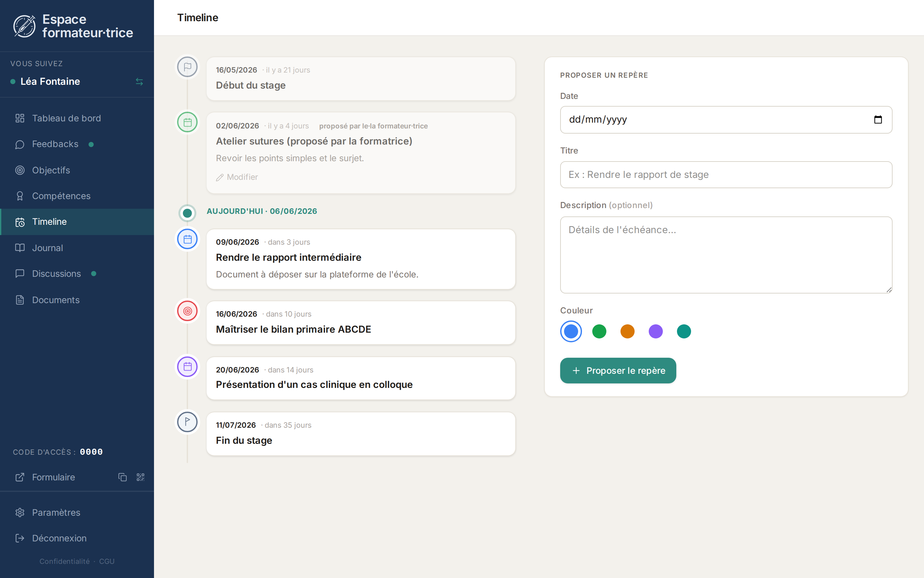Click the Discussions message icon

[x=20, y=274]
